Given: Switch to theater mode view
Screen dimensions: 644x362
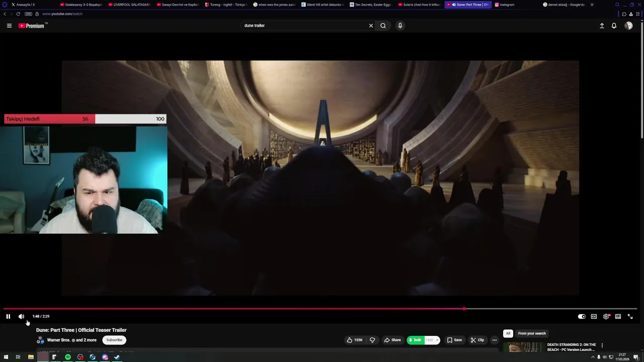Looking at the screenshot, I should (x=618, y=316).
